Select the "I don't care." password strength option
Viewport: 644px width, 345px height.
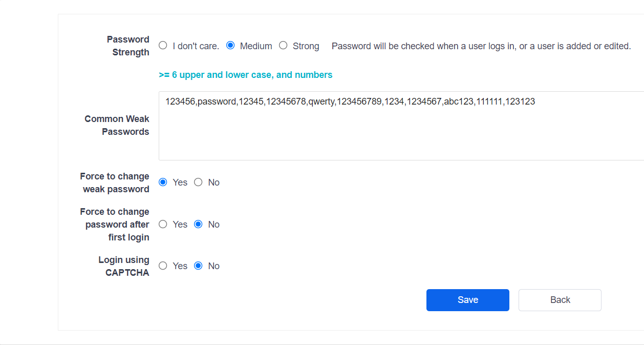[x=163, y=46]
